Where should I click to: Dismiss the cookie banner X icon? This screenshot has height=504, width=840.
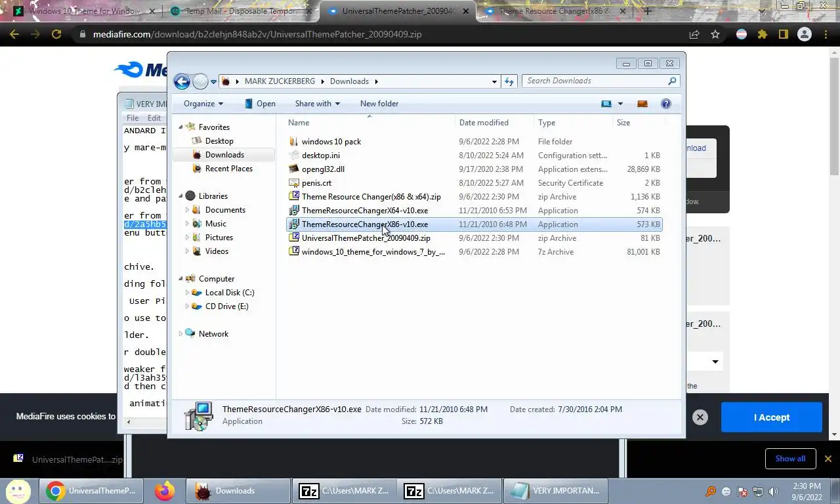click(x=700, y=417)
